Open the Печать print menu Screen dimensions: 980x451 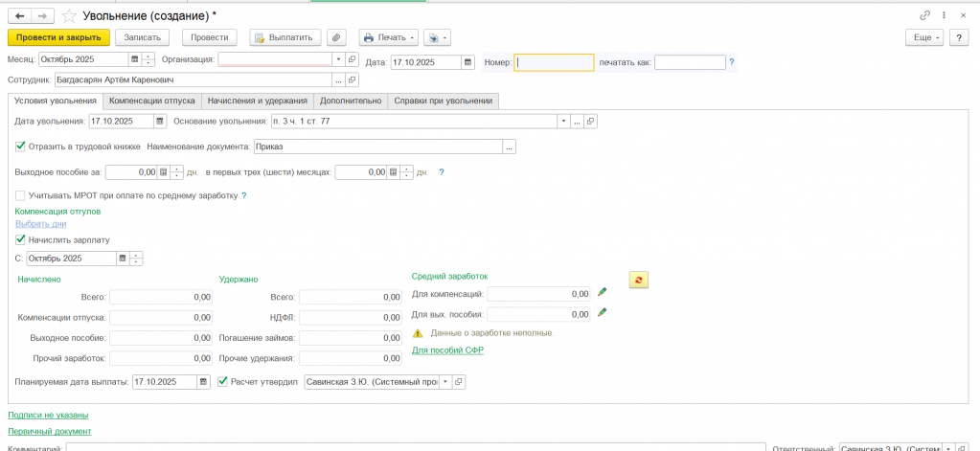[x=389, y=37]
